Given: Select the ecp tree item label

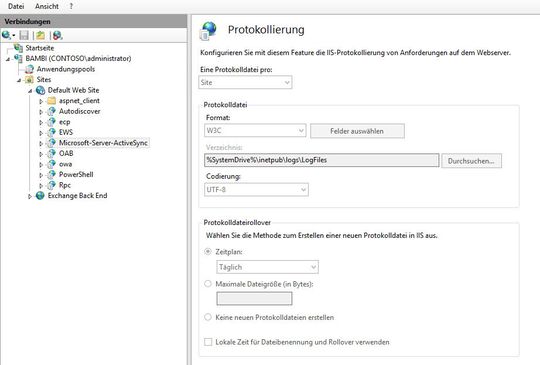Looking at the screenshot, I should tap(64, 122).
